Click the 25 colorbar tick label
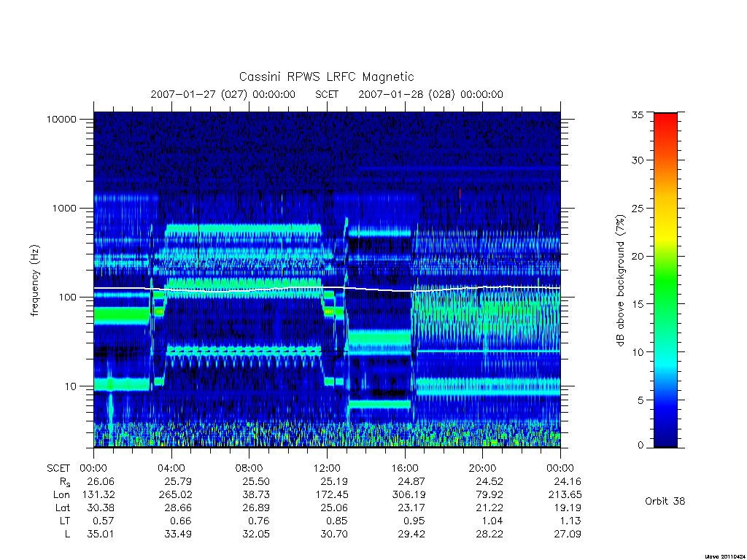Viewport: 747px width, 560px height. [638, 209]
